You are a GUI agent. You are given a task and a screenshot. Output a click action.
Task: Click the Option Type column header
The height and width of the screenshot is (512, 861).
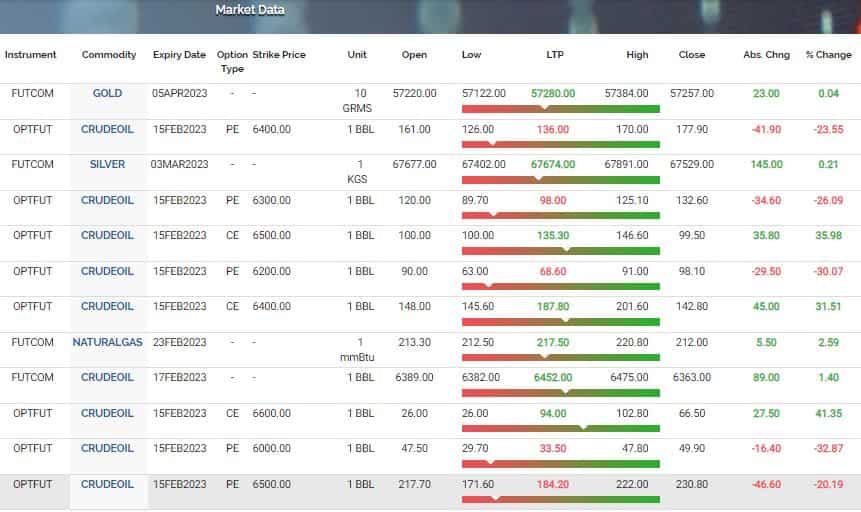[232, 62]
